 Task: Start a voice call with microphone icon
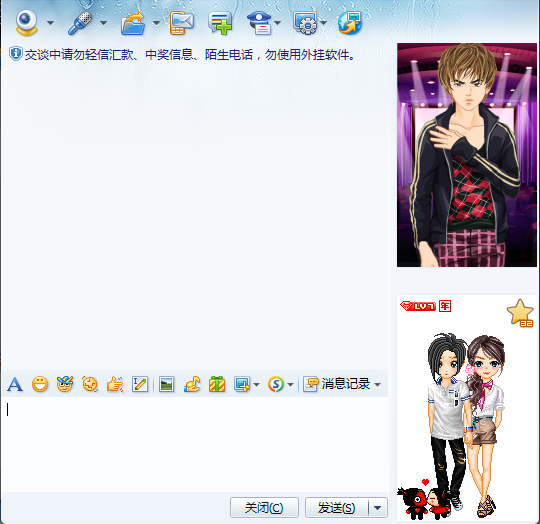click(x=80, y=23)
